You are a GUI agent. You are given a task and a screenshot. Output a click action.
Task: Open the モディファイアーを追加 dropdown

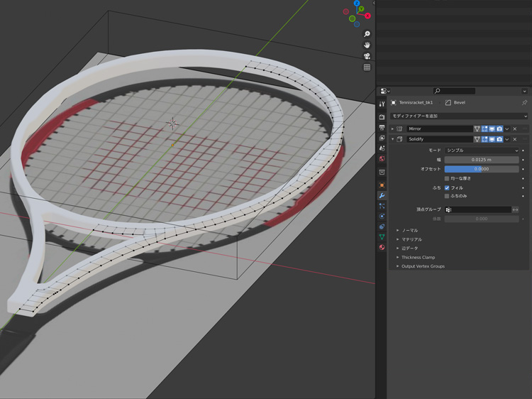459,116
